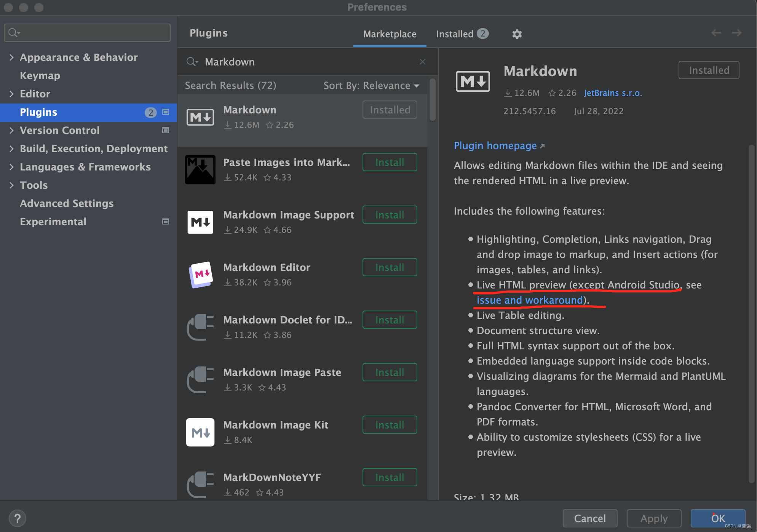Click the Markdown Image Support icon
Image resolution: width=757 pixels, height=532 pixels.
click(x=200, y=222)
